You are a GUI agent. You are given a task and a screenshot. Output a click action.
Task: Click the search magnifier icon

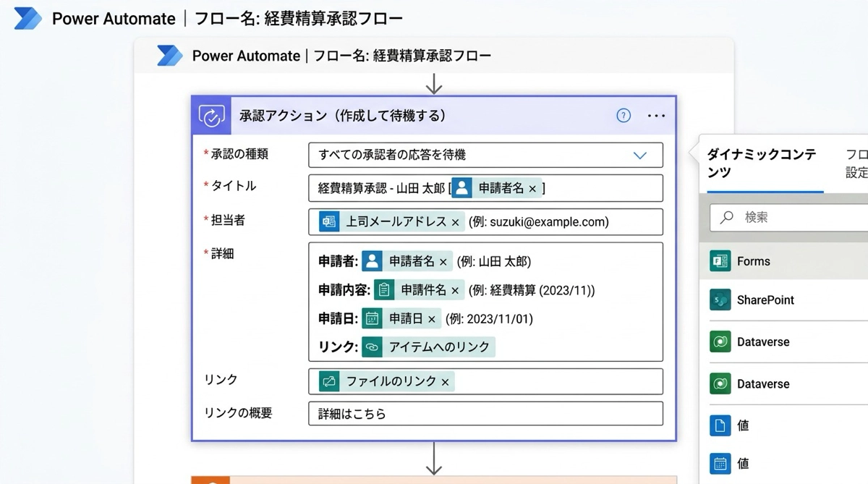[728, 217]
